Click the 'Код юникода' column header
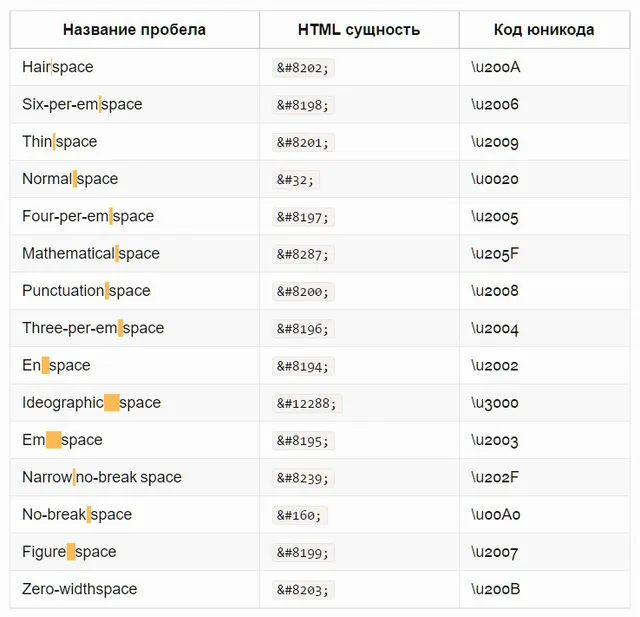This screenshot has height=617, width=640. click(x=544, y=30)
